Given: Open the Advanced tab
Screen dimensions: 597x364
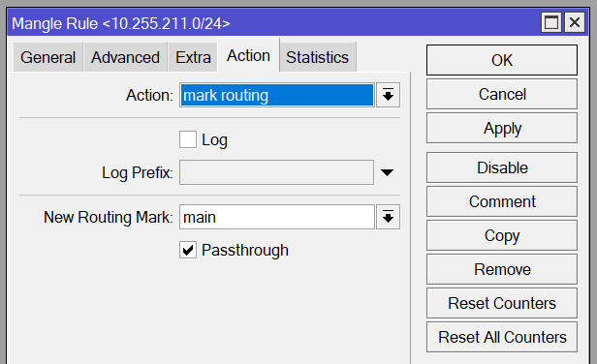Looking at the screenshot, I should click(125, 57).
